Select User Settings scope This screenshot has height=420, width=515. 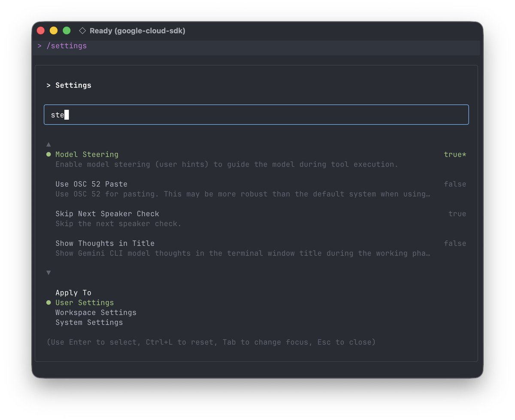click(x=85, y=302)
